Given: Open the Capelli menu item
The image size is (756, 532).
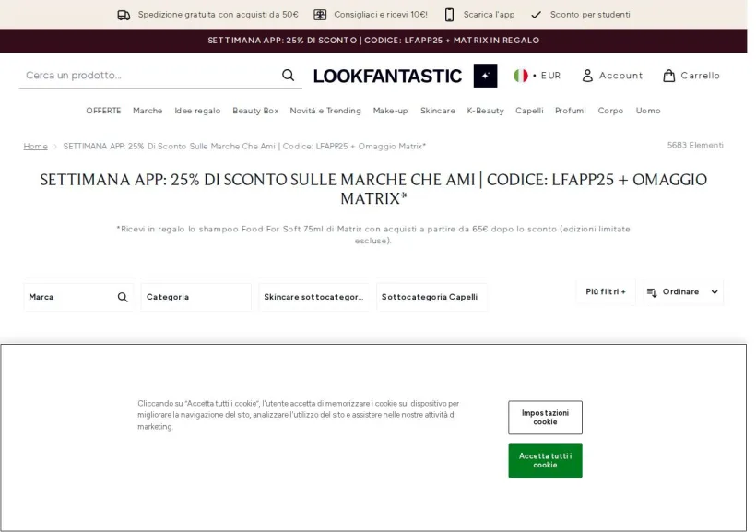Looking at the screenshot, I should tap(529, 111).
